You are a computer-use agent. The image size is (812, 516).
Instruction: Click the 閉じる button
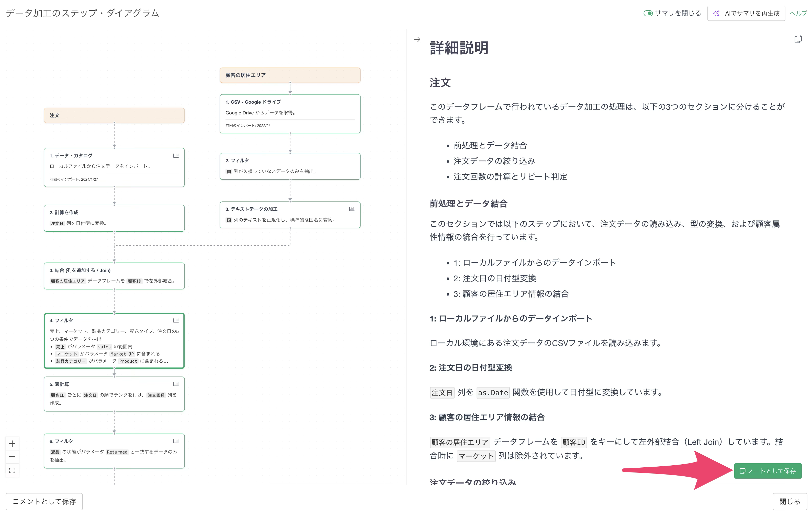pyautogui.click(x=790, y=501)
